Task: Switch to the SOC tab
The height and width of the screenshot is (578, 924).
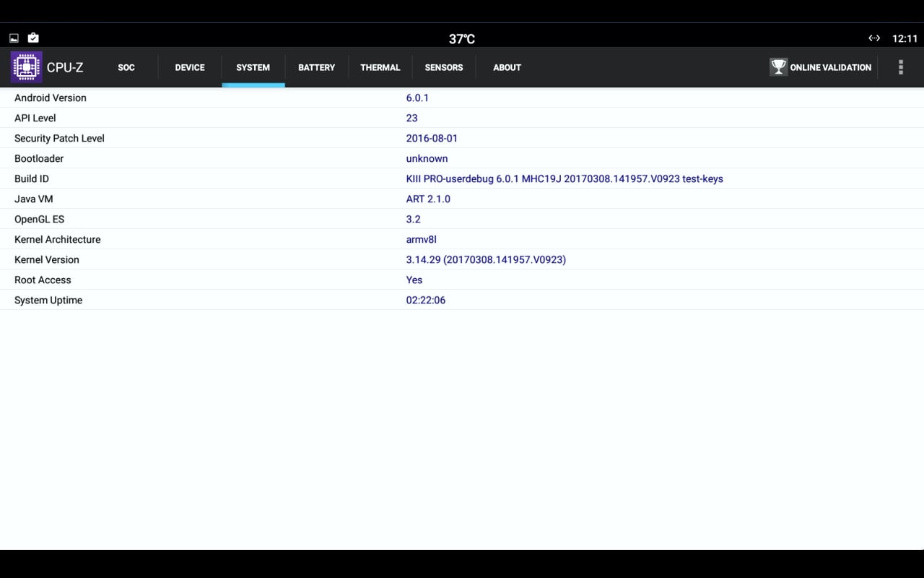Action: [126, 67]
